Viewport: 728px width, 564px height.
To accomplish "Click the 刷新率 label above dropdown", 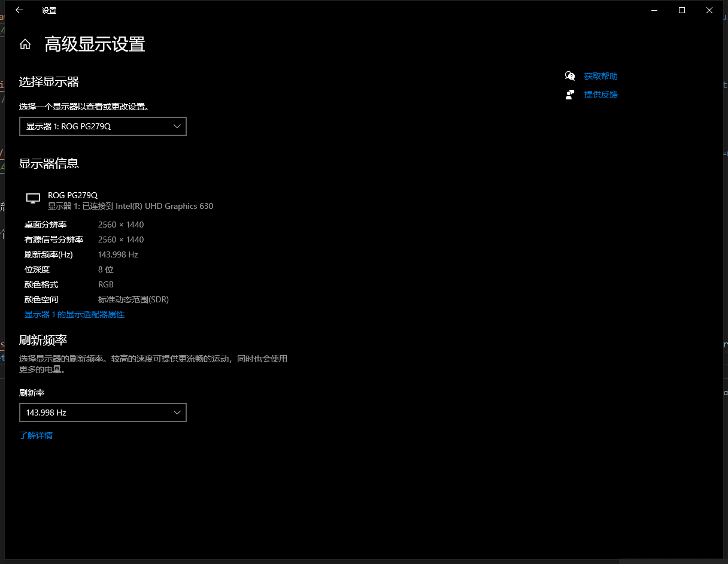I will pos(32,393).
